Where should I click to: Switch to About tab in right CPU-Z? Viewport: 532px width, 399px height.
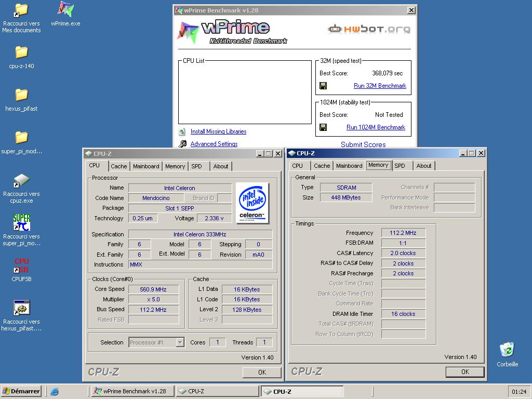pyautogui.click(x=424, y=166)
